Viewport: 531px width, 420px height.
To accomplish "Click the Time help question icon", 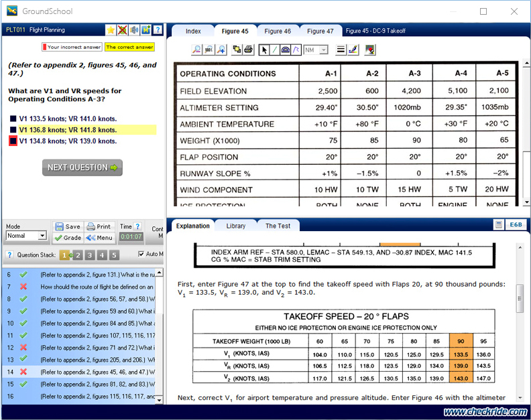I will tap(137, 226).
